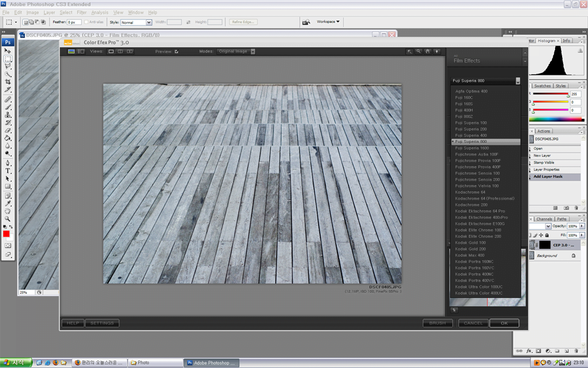588x368 pixels.
Task: Choose Kodak Portra 400NC from film list
Action: tap(474, 274)
